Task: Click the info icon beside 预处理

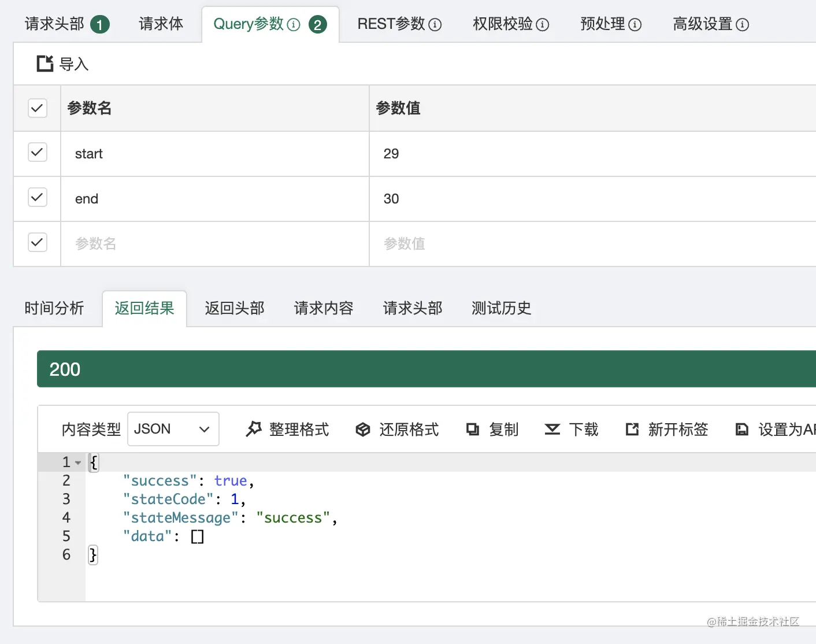Action: [x=635, y=24]
